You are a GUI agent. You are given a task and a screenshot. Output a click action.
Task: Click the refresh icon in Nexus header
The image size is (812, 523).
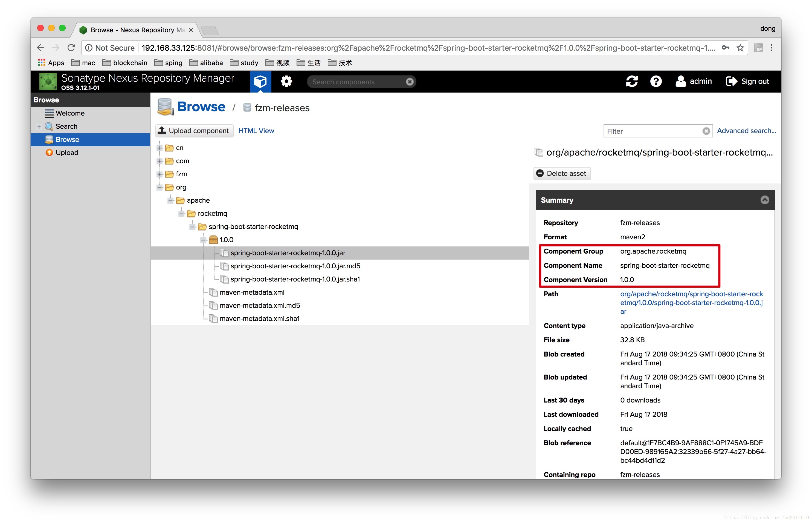tap(631, 82)
